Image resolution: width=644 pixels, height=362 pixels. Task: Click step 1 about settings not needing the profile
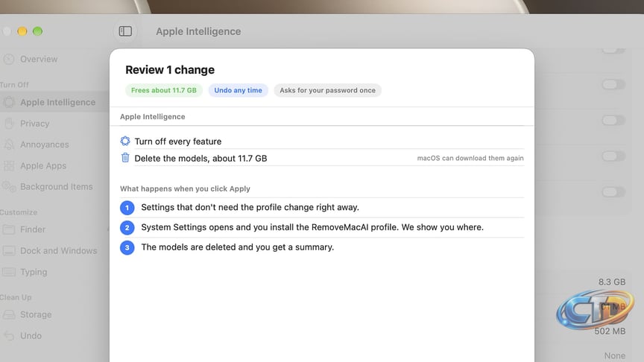[x=250, y=207]
